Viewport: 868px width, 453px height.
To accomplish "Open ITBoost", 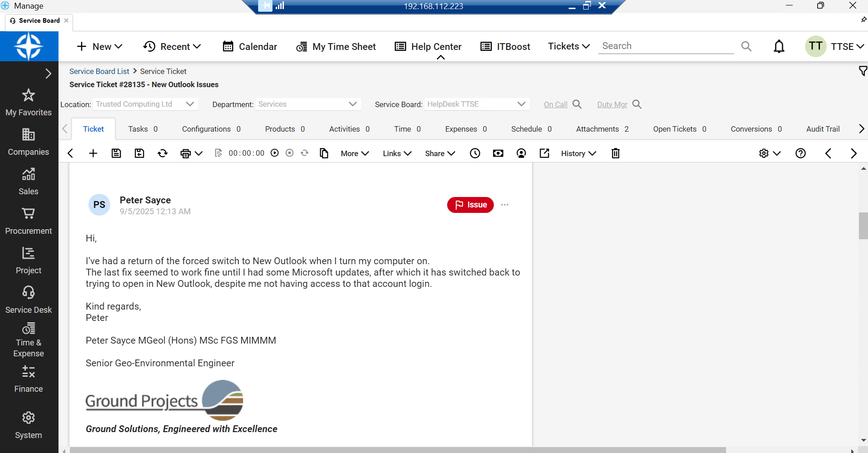I will (x=505, y=46).
